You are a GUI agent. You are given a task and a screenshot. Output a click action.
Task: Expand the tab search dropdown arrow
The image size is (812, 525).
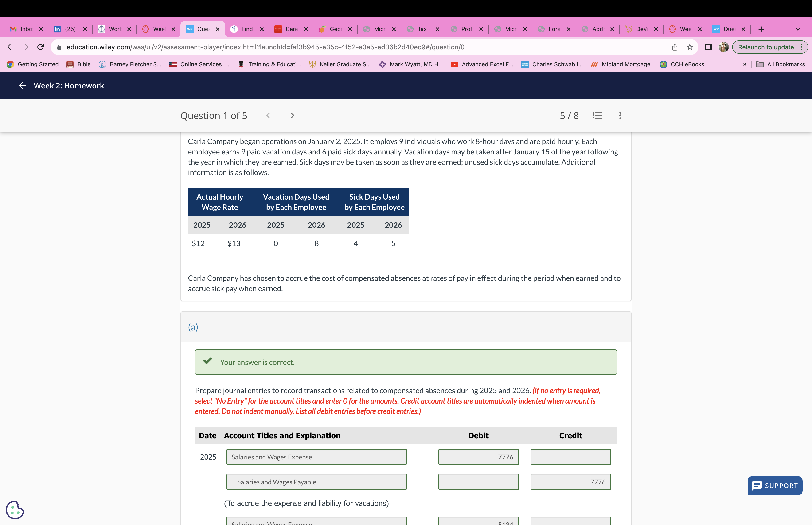tap(798, 29)
